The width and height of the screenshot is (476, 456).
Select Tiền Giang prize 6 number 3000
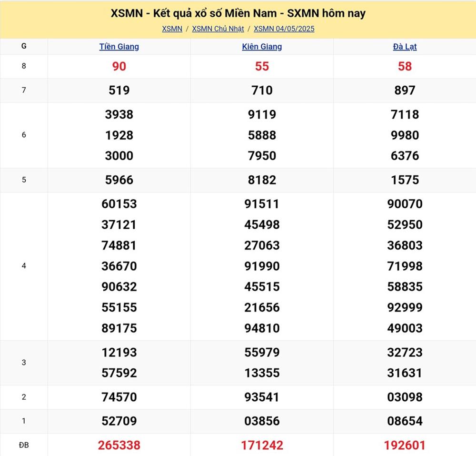(x=119, y=156)
